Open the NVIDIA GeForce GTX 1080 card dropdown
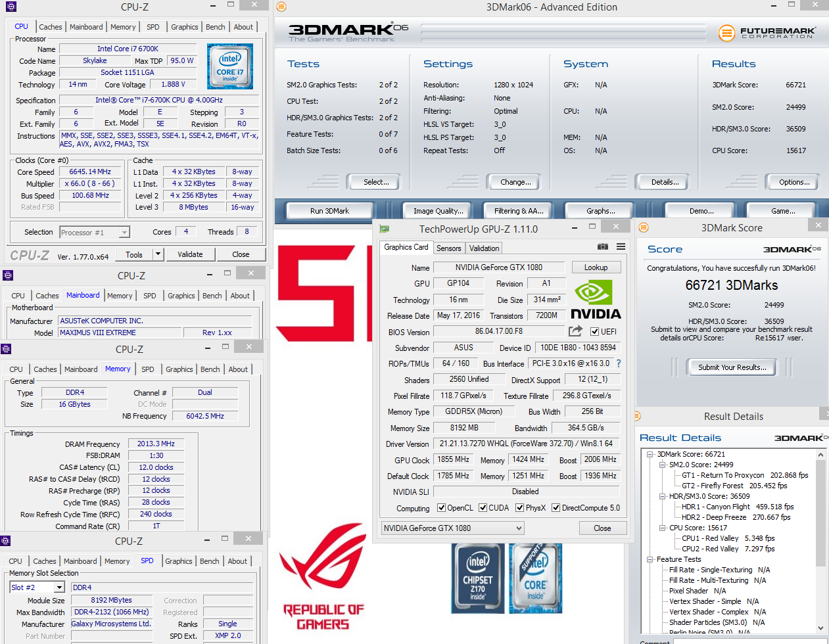The height and width of the screenshot is (644, 829). coord(452,528)
